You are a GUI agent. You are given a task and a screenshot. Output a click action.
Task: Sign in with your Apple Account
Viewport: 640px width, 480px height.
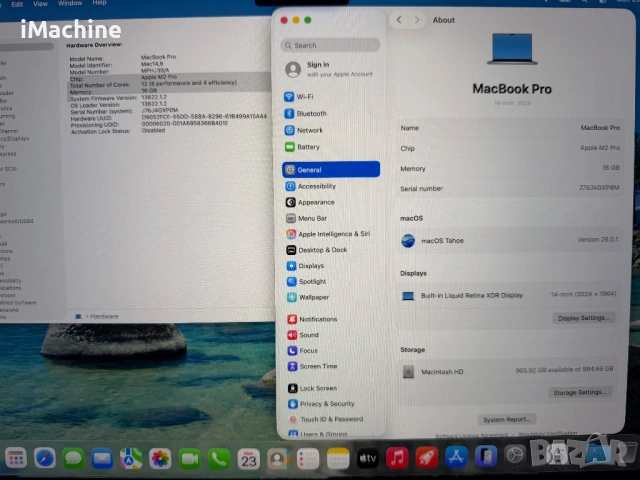[x=329, y=69]
